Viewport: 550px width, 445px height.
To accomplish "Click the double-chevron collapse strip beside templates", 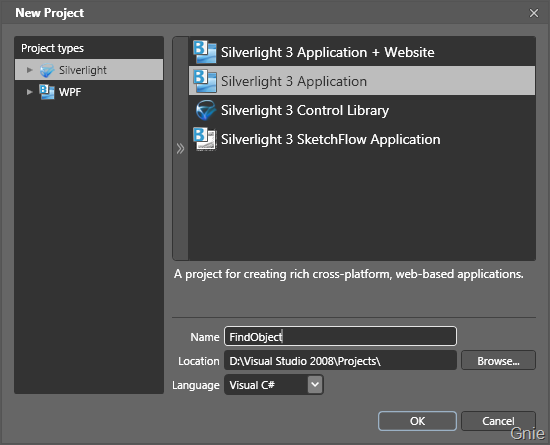I will coord(180,149).
